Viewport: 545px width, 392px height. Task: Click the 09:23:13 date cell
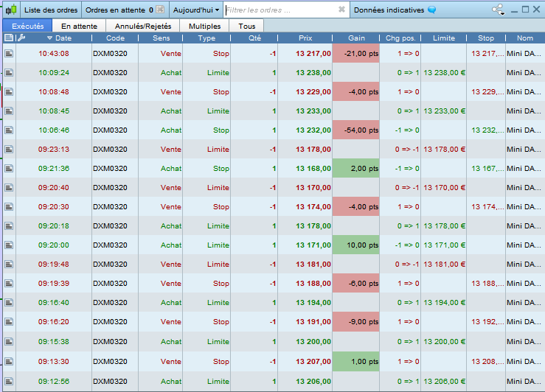54,150
